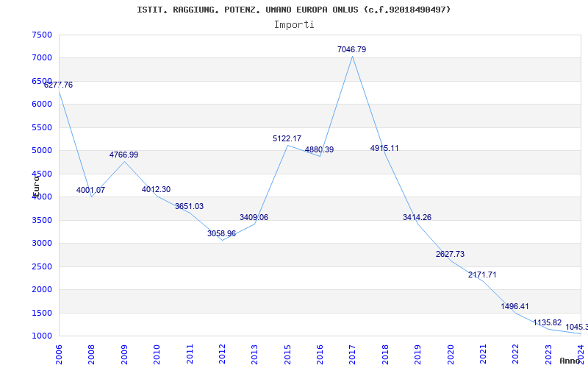Viewport: 588px width, 368px height.
Task: Click the 5122.17 data label
Action: pos(287,138)
